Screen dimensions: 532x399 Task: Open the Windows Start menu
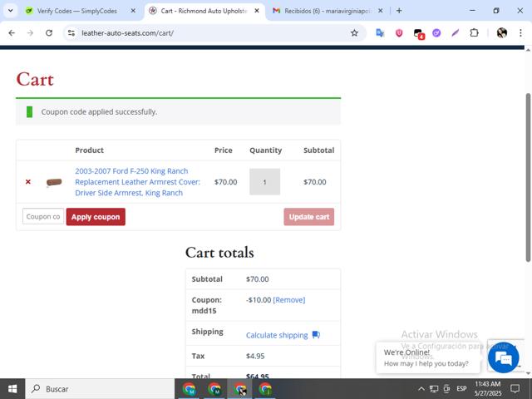click(12, 389)
